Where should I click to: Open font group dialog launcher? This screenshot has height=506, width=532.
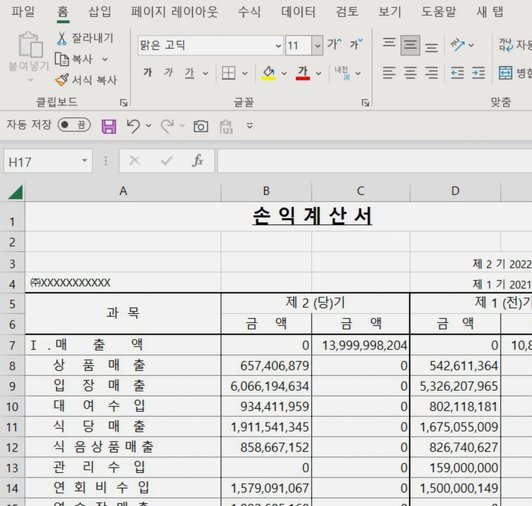[x=365, y=102]
